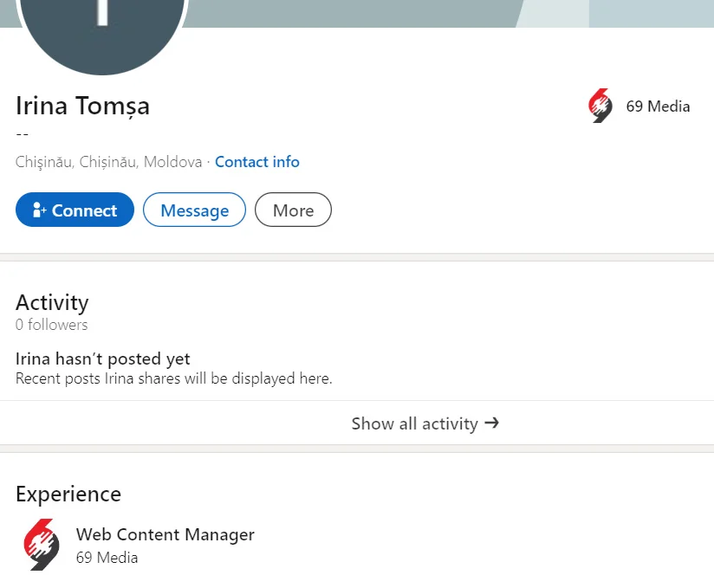Screen dimensions: 714x588
Task: Click 69 Media under Web Content Manager
Action: (107, 558)
